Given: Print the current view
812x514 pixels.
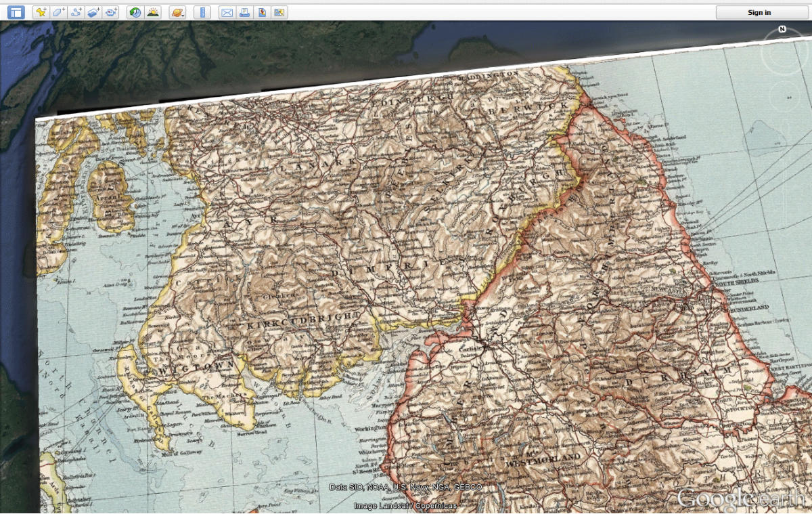Looking at the screenshot, I should pos(244,12).
